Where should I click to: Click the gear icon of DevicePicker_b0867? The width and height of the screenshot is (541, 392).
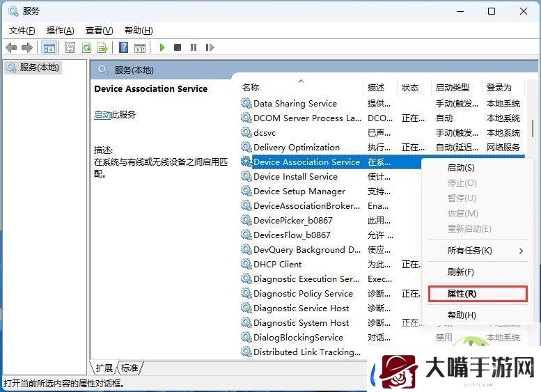(246, 220)
